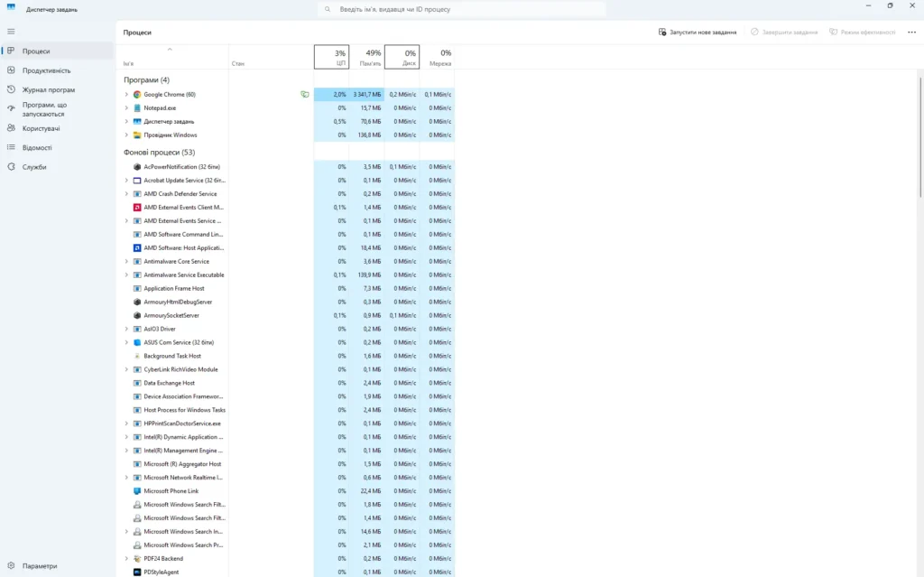This screenshot has width=924, height=577.
Task: Click the AcPowerNotification process icon
Action: (137, 167)
